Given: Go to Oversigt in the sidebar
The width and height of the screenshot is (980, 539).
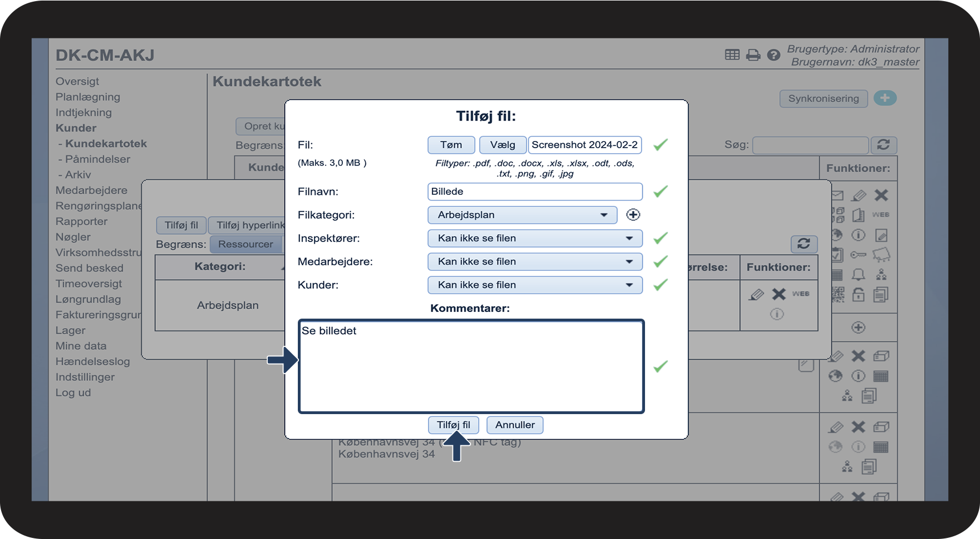Looking at the screenshot, I should [x=77, y=81].
